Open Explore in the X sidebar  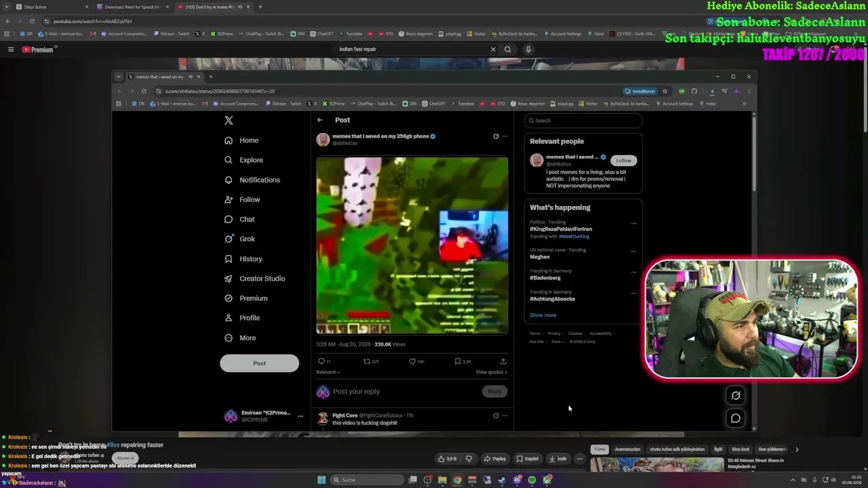point(243,160)
